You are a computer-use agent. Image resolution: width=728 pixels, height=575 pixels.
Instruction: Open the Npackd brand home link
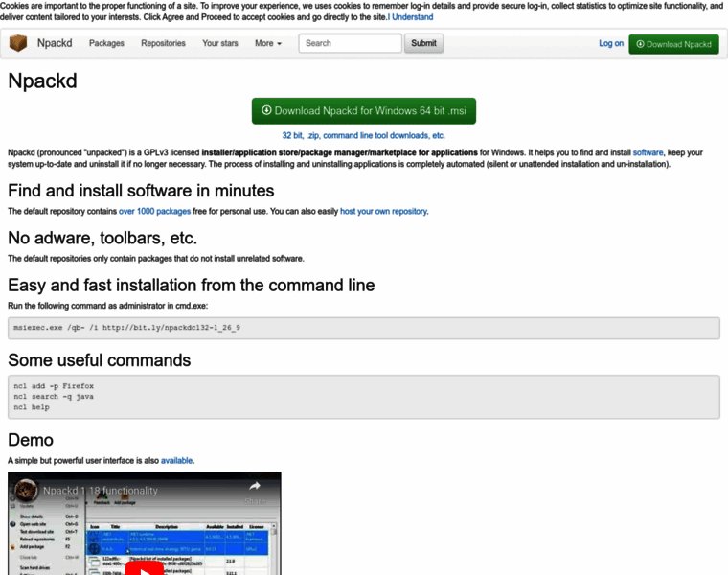point(55,43)
